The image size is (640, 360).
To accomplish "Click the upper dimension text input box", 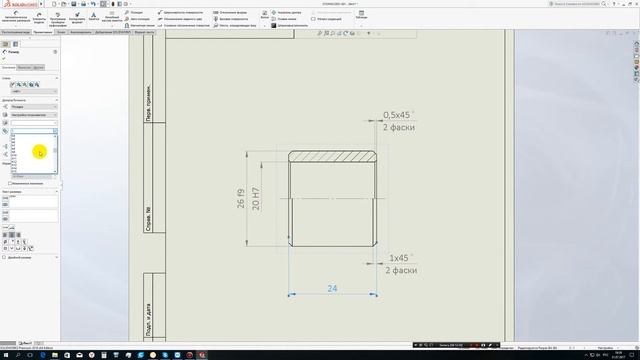I will 33,202.
